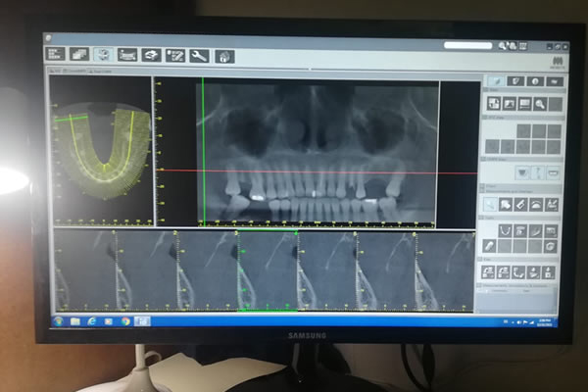Toggle the horizontal teeth row view button
The image size is (588, 392).
pyautogui.click(x=553, y=173)
